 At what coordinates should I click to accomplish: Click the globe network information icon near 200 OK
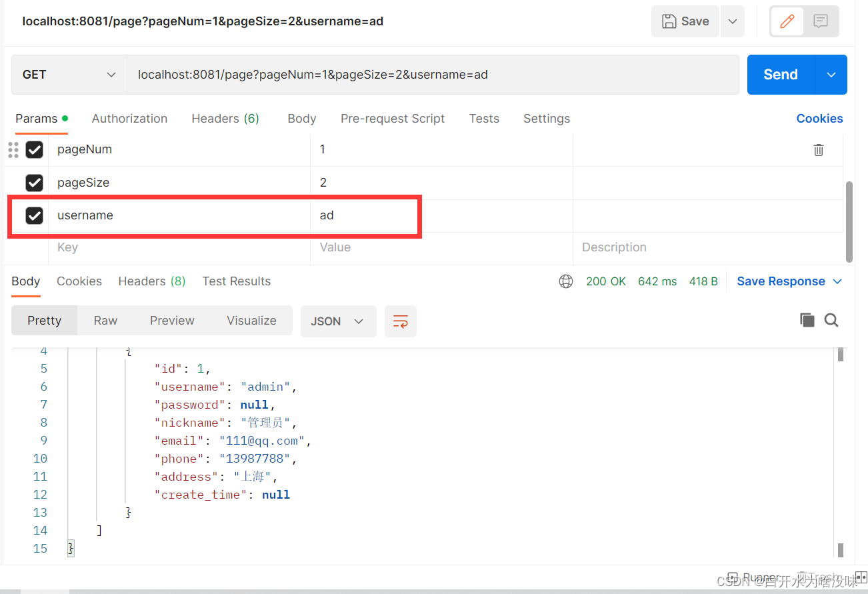pyautogui.click(x=566, y=281)
